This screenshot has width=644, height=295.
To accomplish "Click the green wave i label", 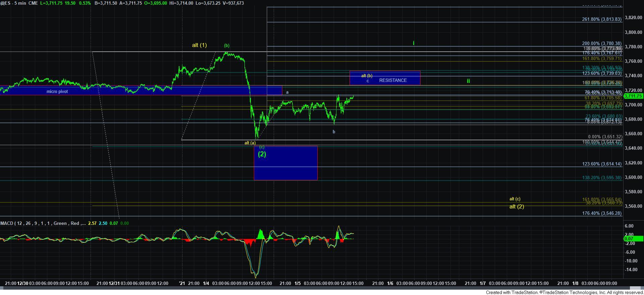I will pos(414,43).
